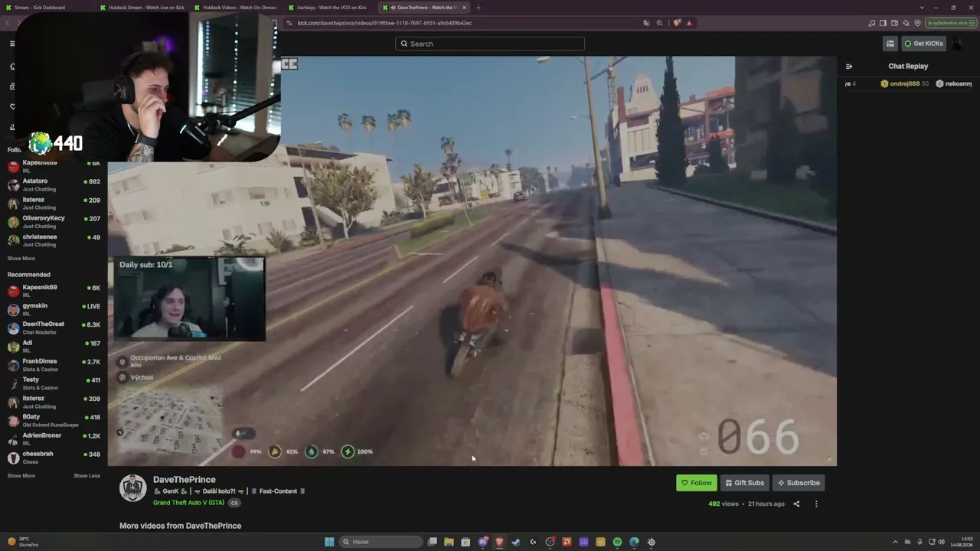Click the zoom magnifier icon in address bar
Screen dimensions: 980x551
point(659,23)
